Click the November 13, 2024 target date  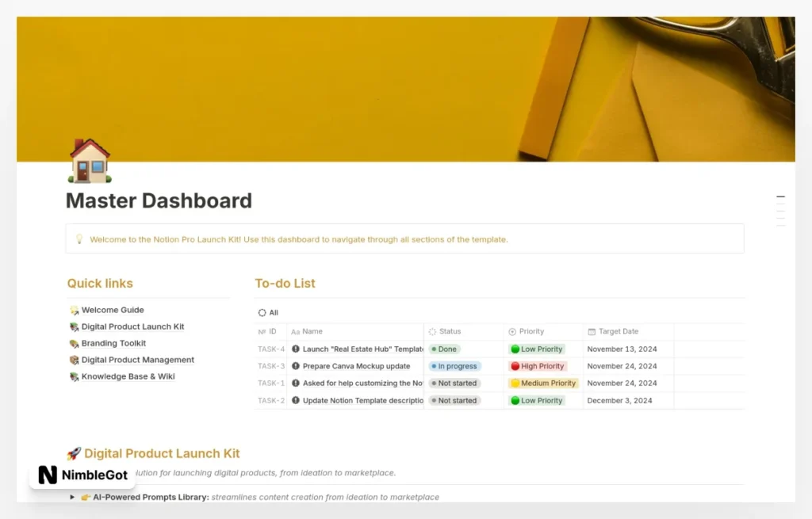(x=622, y=349)
